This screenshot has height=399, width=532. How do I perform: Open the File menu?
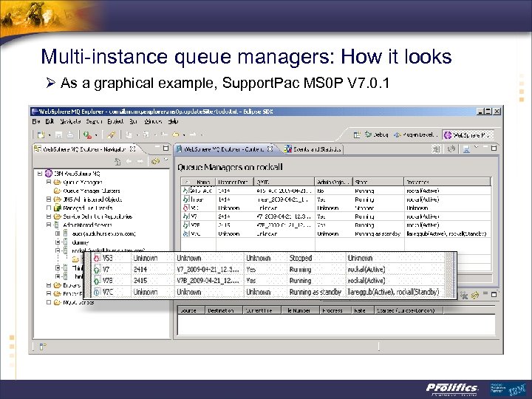click(36, 121)
